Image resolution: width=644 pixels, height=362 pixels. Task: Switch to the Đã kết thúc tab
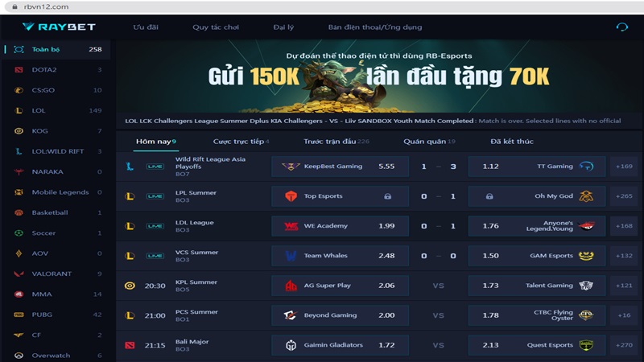[x=512, y=142]
